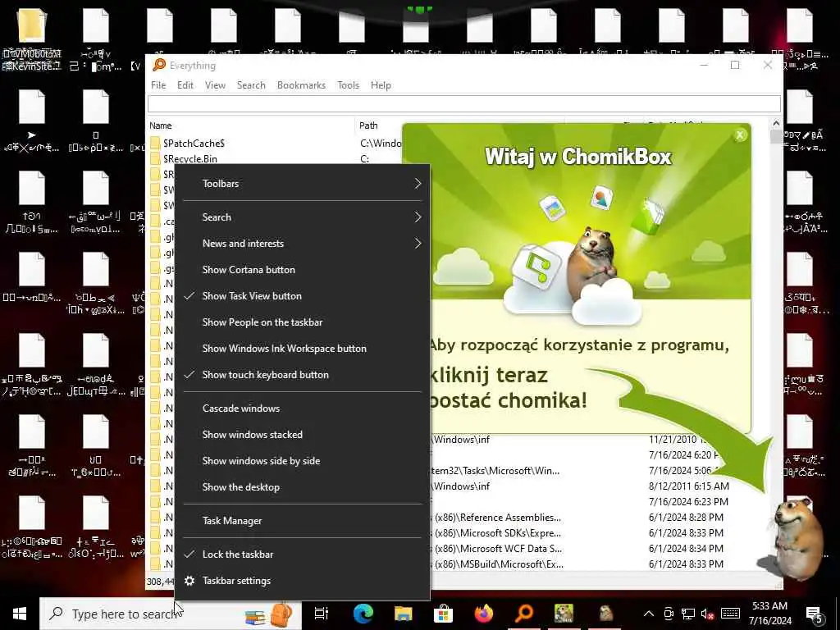Viewport: 840px width, 630px height.
Task: Open File Explorer from the taskbar
Action: click(404, 614)
